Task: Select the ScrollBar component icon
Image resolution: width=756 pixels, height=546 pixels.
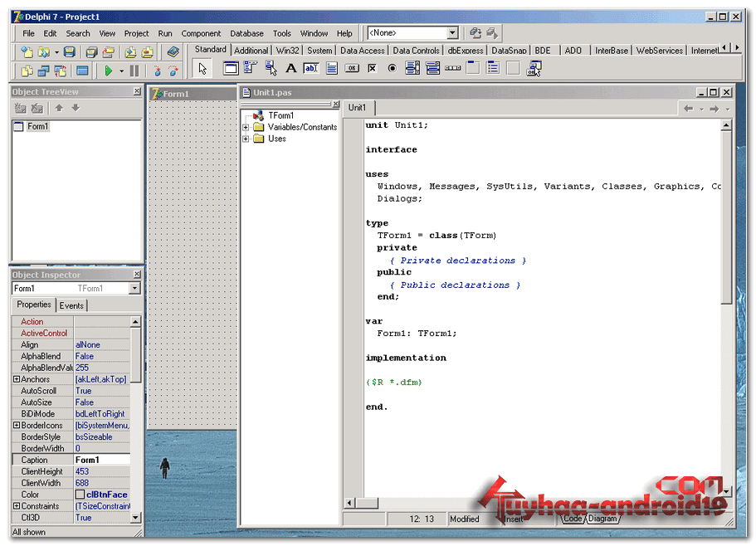Action: [453, 68]
